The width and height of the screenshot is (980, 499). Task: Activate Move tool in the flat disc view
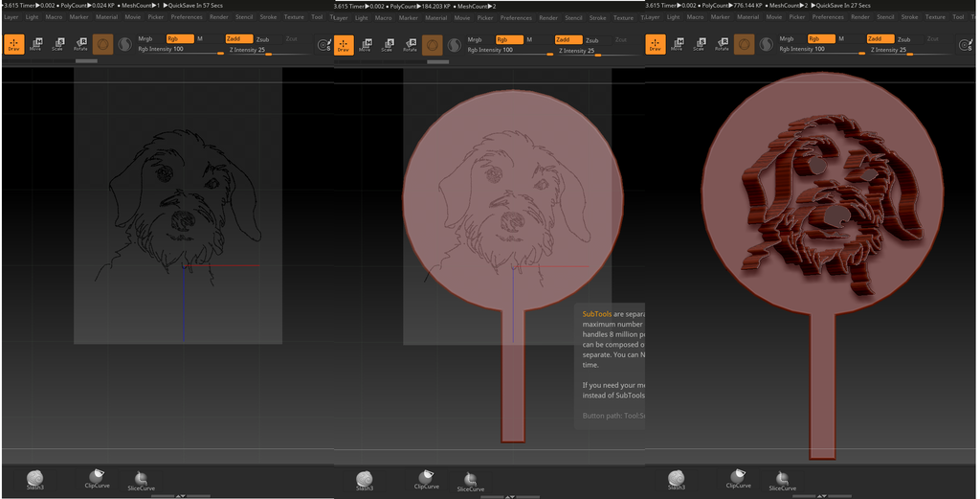coord(365,44)
